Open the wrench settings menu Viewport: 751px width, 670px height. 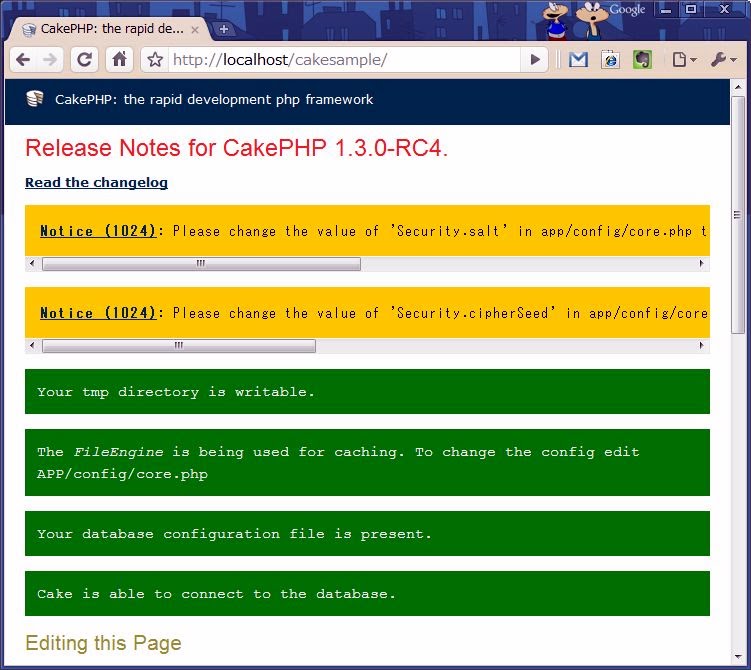[723, 60]
